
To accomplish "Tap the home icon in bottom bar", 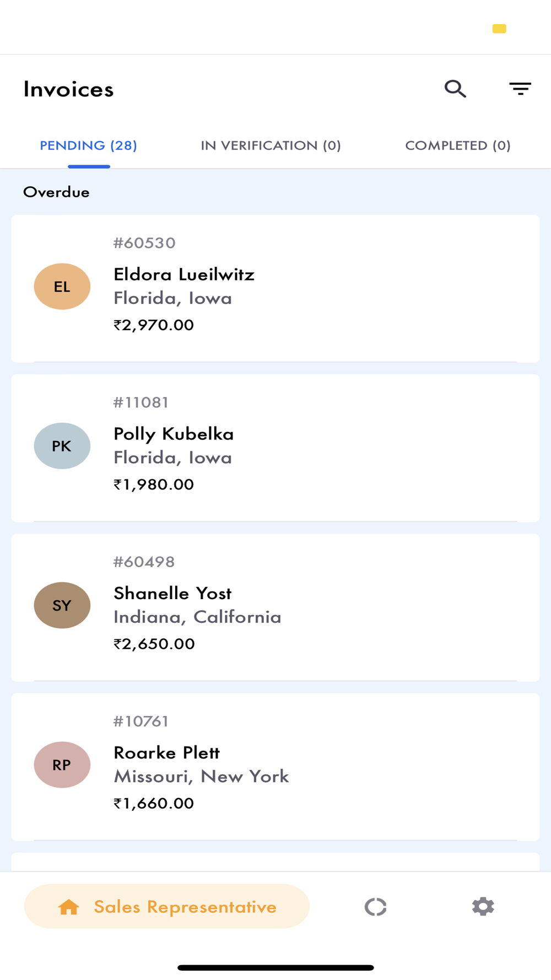I will coord(68,907).
